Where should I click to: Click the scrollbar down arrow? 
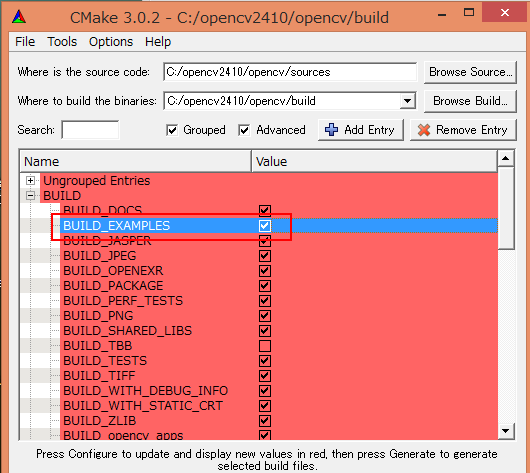(506, 431)
